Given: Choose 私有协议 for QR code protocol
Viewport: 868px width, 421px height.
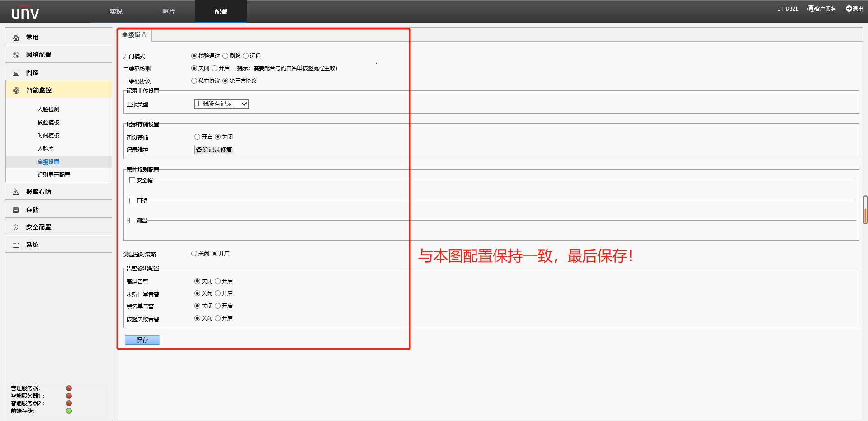Looking at the screenshot, I should (194, 81).
